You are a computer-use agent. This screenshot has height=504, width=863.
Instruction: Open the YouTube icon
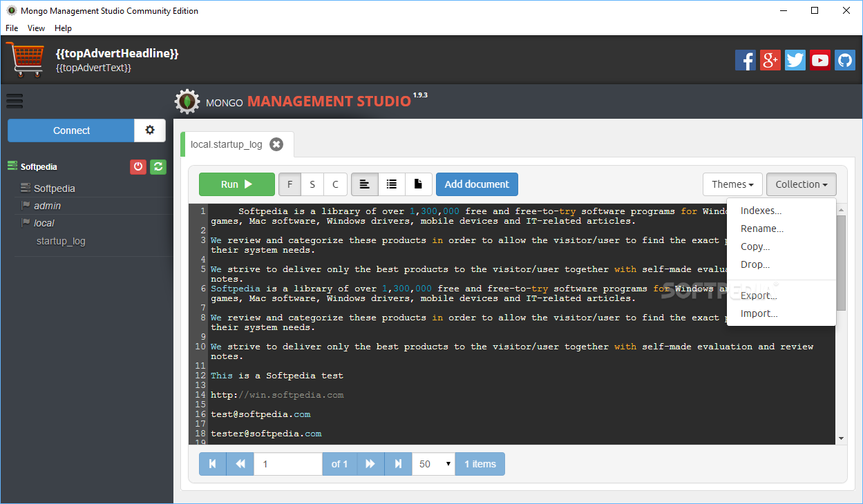[x=820, y=60]
